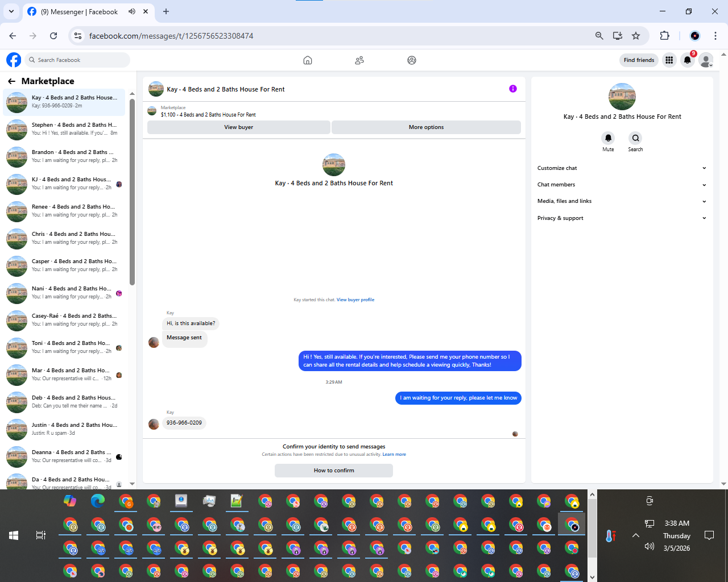Search in conversation using the magnifier icon

[x=635, y=138]
